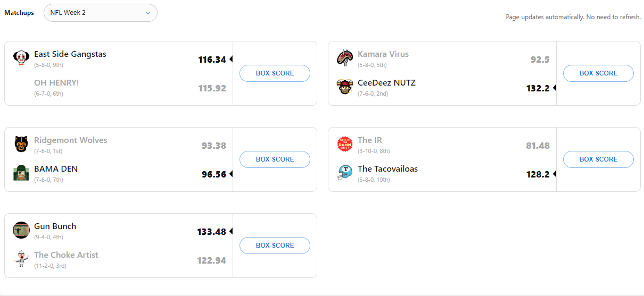The height and width of the screenshot is (296, 644).
Task: Click The Choke Artist referee avatar
Action: coord(21,259)
